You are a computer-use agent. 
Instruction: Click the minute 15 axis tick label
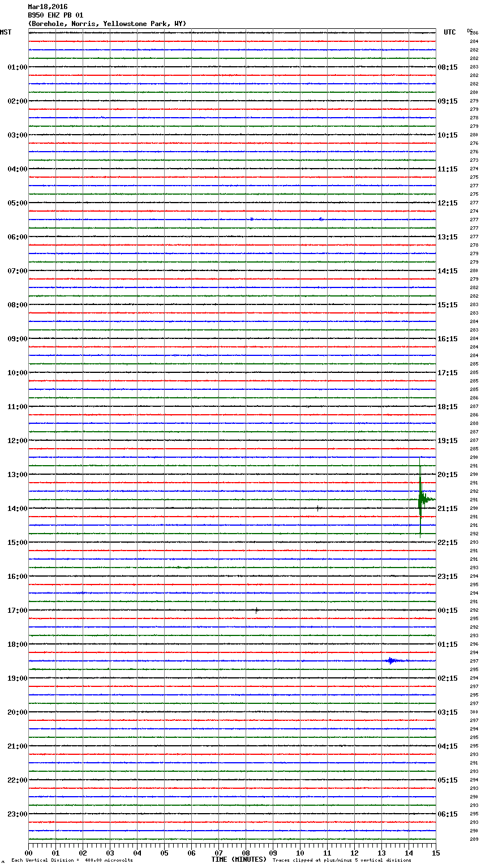click(x=436, y=853)
